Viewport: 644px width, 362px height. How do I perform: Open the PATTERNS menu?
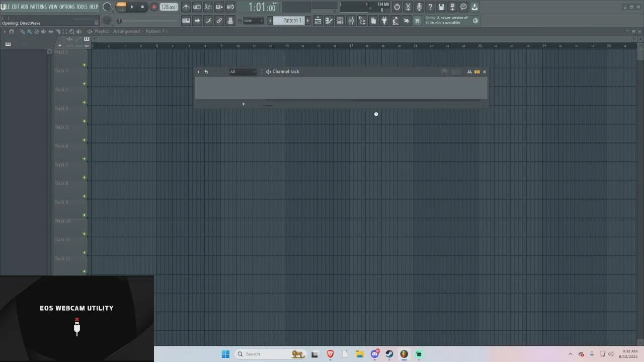pyautogui.click(x=38, y=7)
